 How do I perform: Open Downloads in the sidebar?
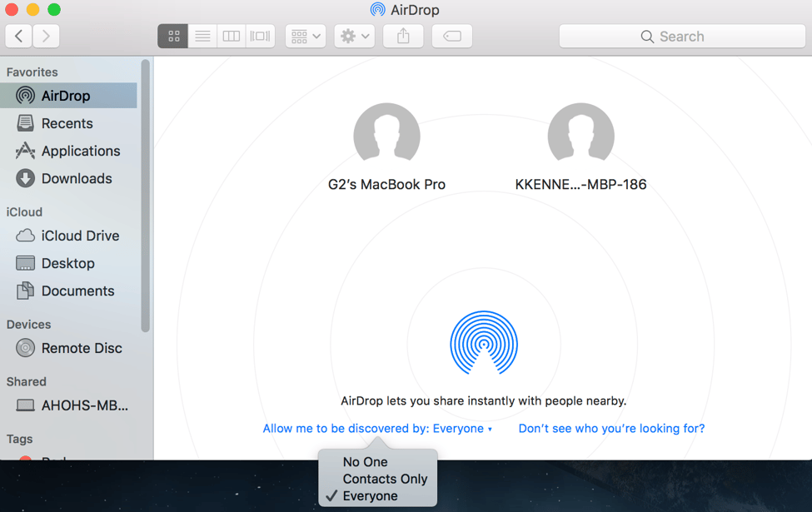(68, 178)
